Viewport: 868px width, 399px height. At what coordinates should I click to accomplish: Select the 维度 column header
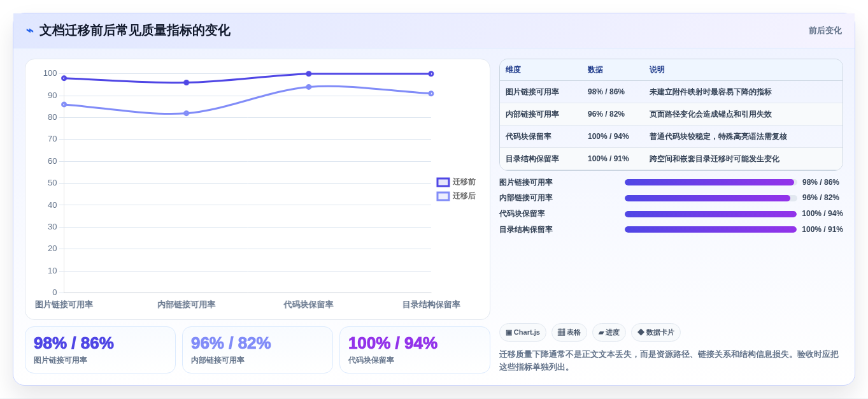513,70
